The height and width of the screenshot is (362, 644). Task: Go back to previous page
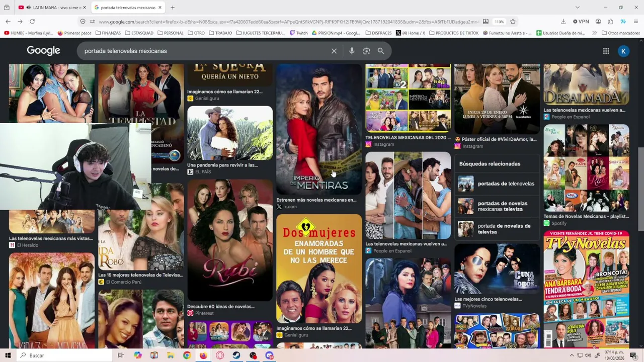8,22
